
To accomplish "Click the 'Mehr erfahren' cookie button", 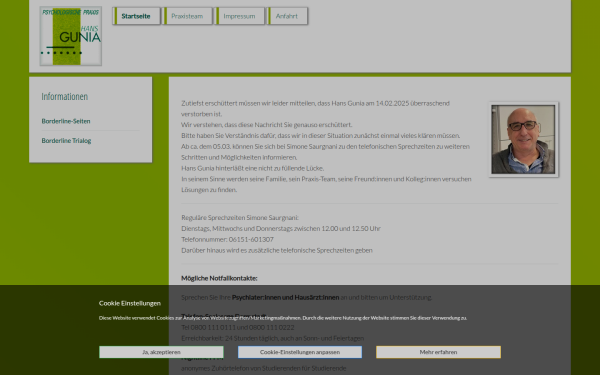I will 438,352.
